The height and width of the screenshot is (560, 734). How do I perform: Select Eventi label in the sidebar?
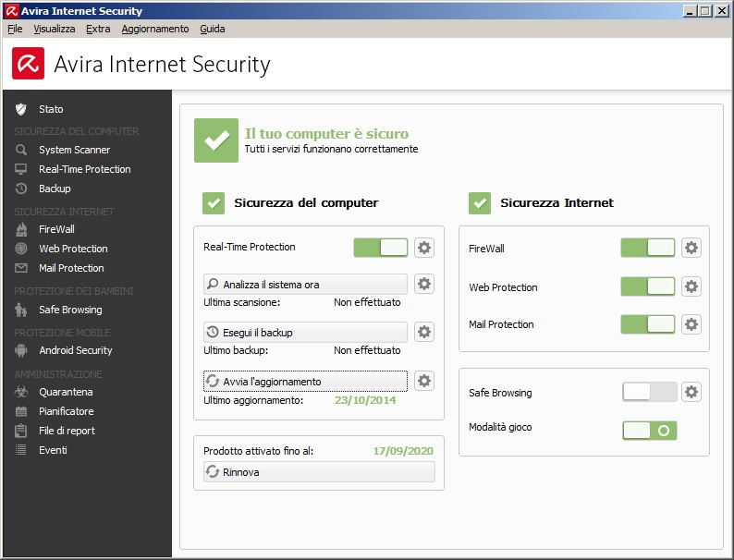point(53,450)
